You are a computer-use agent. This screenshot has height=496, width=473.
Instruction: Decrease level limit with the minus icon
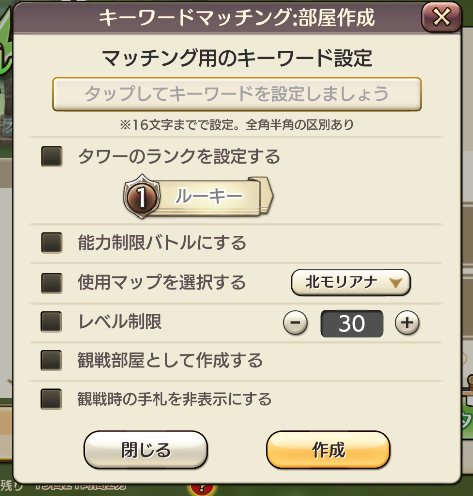coord(295,323)
